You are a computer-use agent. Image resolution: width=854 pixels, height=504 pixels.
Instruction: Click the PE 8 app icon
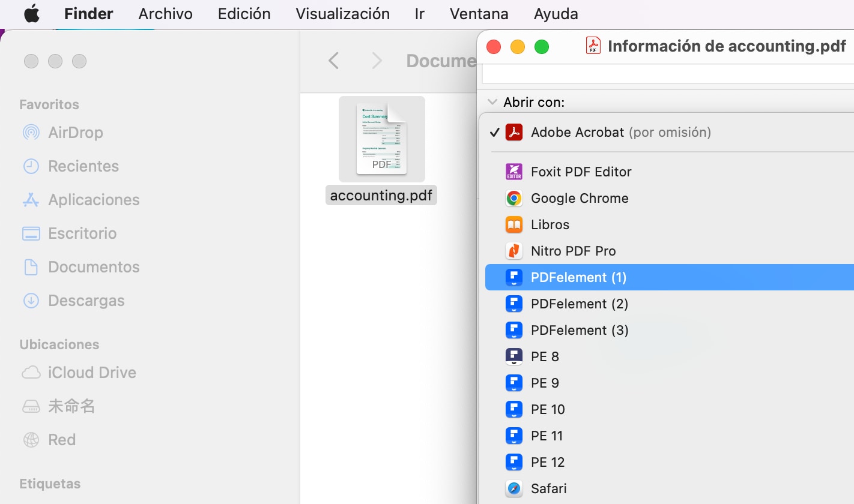click(514, 356)
